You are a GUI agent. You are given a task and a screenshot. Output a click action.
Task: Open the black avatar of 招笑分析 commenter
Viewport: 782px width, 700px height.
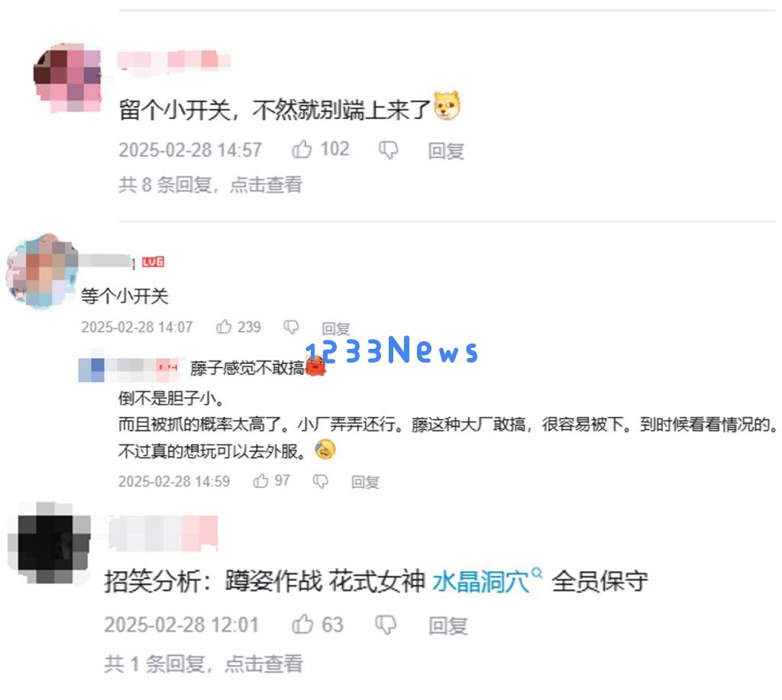pyautogui.click(x=49, y=543)
